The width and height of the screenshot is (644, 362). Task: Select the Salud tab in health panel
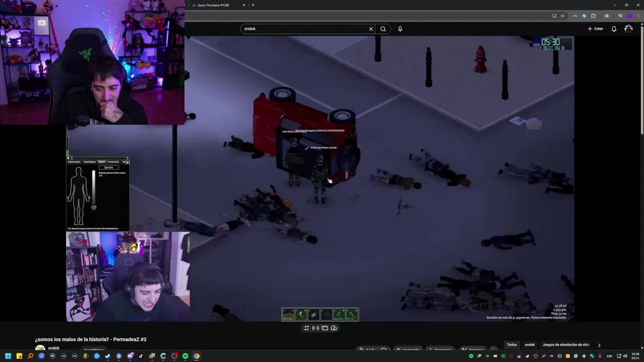tap(102, 162)
